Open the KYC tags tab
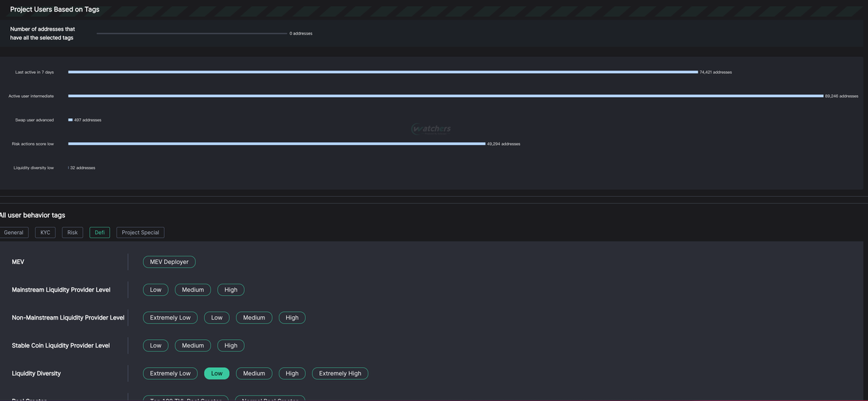Screen dimensions: 868x401 point(45,233)
